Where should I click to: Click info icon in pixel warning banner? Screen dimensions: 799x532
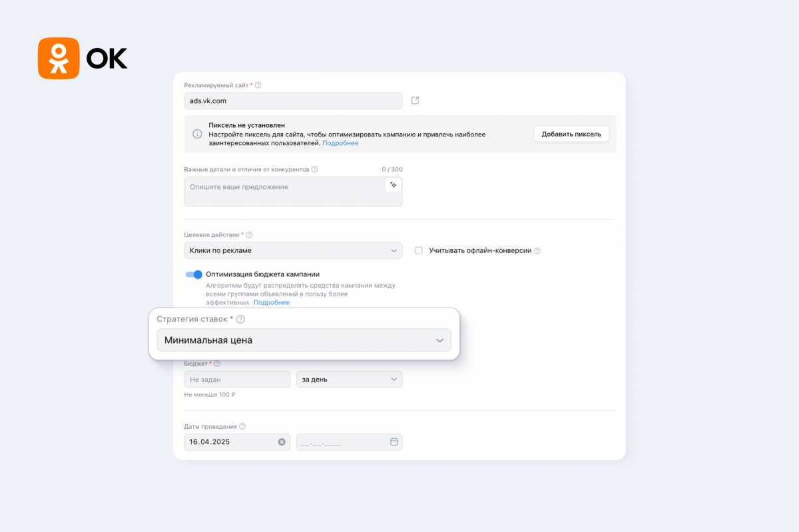197,134
